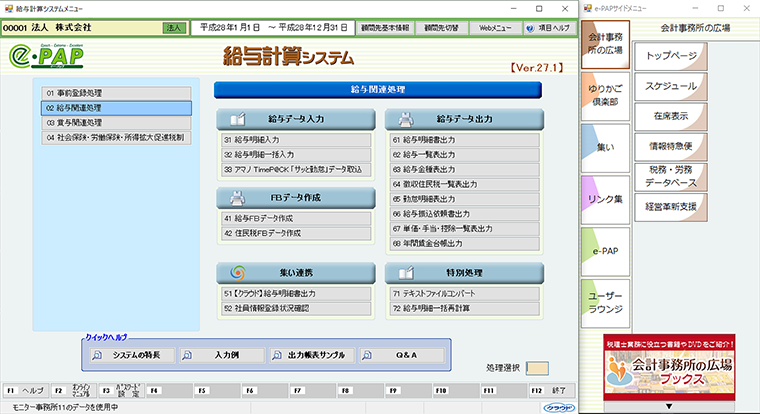
Task: Click F3 パスワード設定 function key
Action: [x=121, y=391]
